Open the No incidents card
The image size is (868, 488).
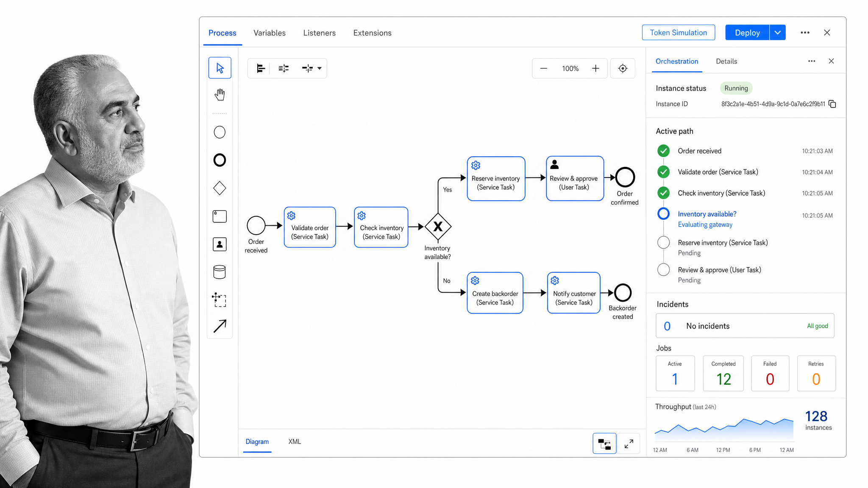(745, 326)
